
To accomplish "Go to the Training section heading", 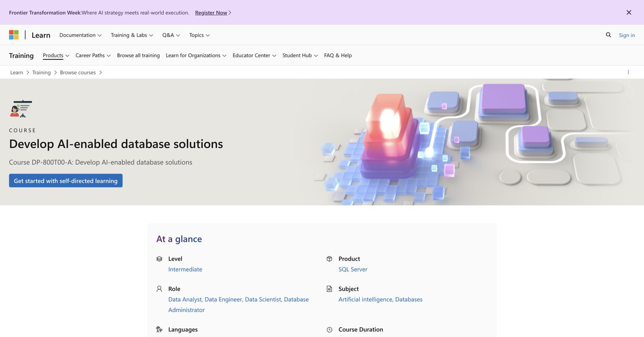I will pyautogui.click(x=21, y=56).
